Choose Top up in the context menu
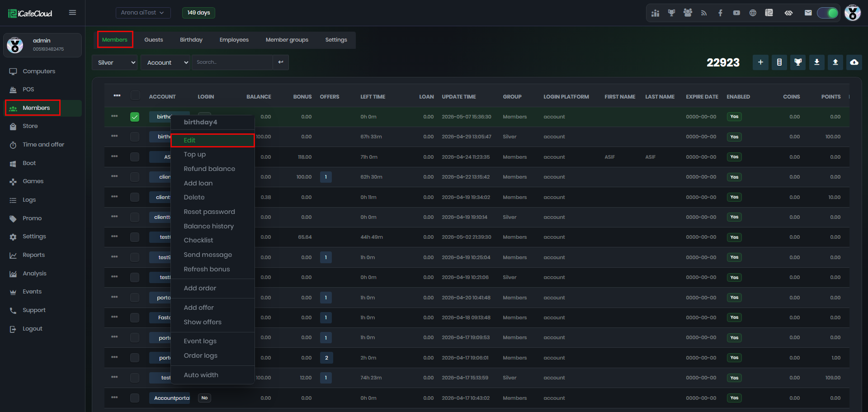868x412 pixels. [212, 154]
